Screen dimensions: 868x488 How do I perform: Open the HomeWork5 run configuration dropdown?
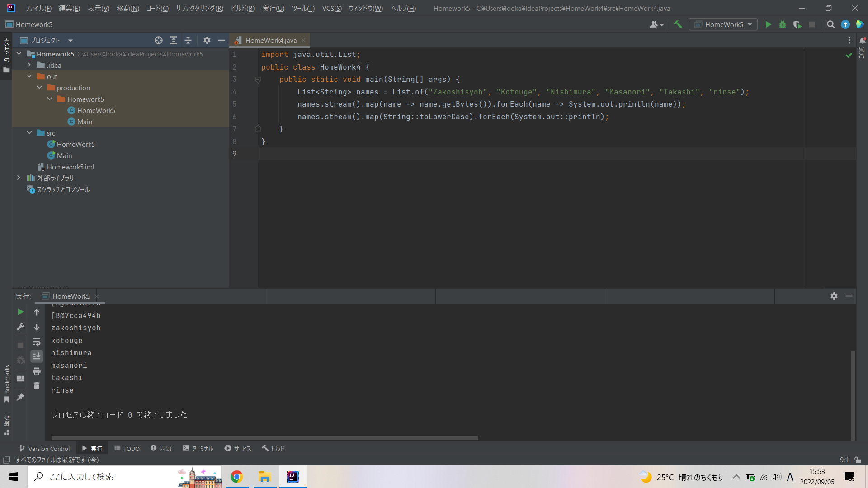coord(749,24)
